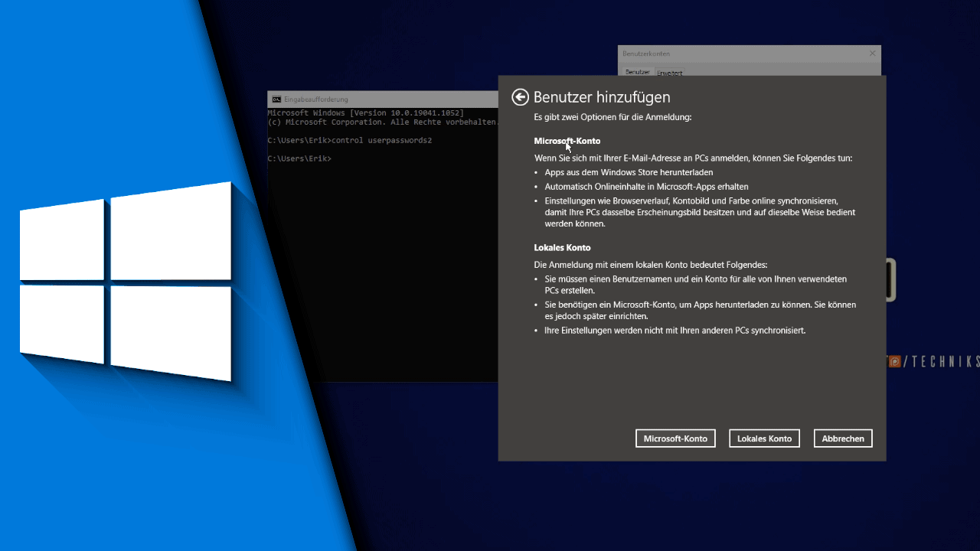
Task: Click the 'Microsoft-Konto' section heading
Action: pyautogui.click(x=567, y=141)
